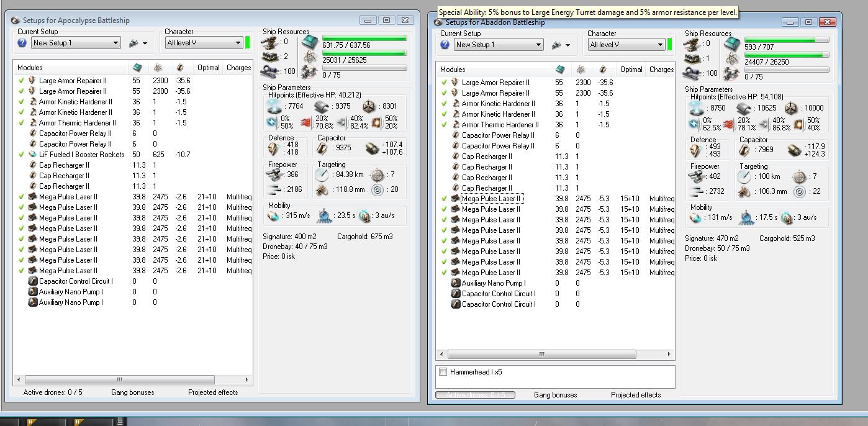Click the Charges column header in Abaddon list
The height and width of the screenshot is (426, 868).
pyautogui.click(x=661, y=70)
